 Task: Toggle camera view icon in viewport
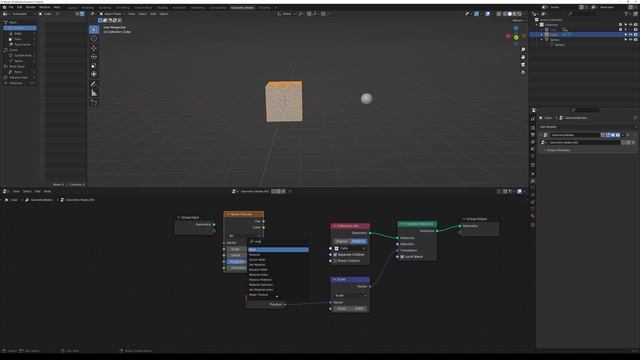(x=523, y=64)
